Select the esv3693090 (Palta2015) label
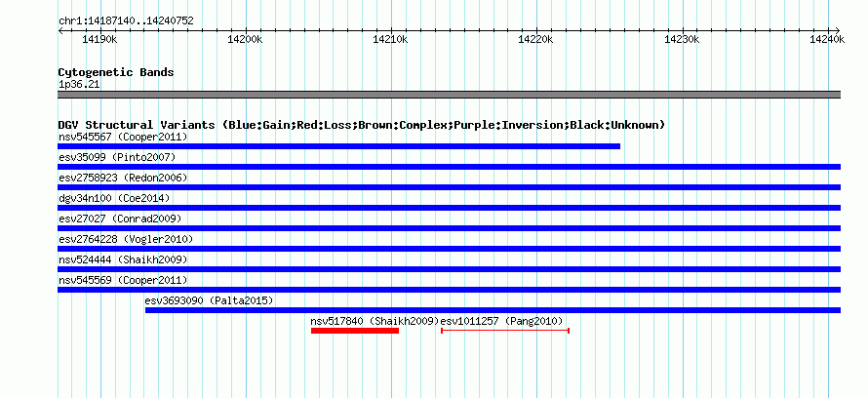This screenshot has width=868, height=398. pyautogui.click(x=210, y=300)
